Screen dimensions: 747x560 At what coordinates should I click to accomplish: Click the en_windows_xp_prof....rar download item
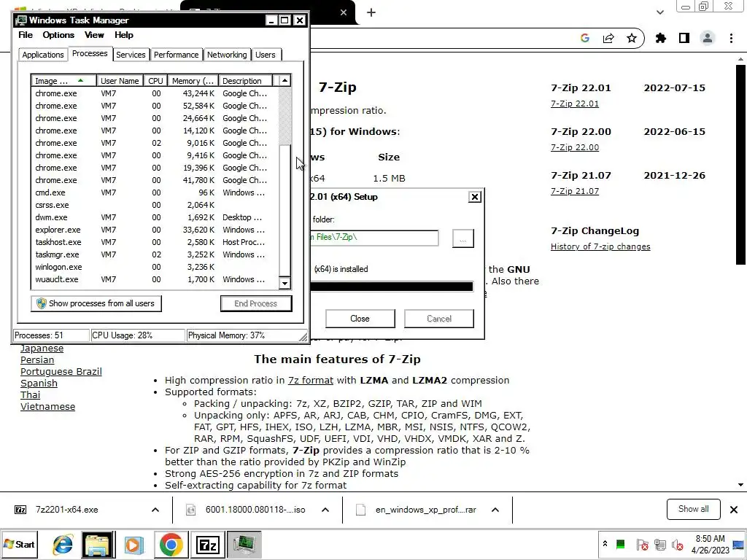click(x=425, y=510)
